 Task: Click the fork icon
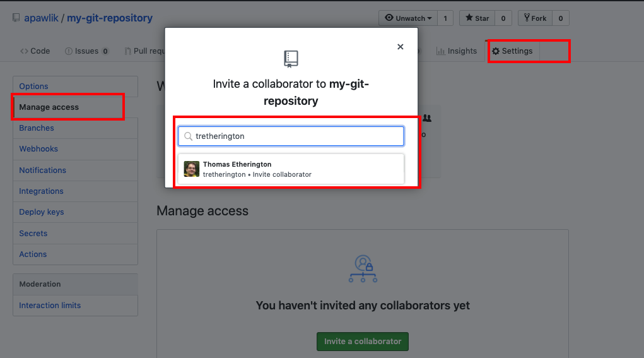[527, 18]
